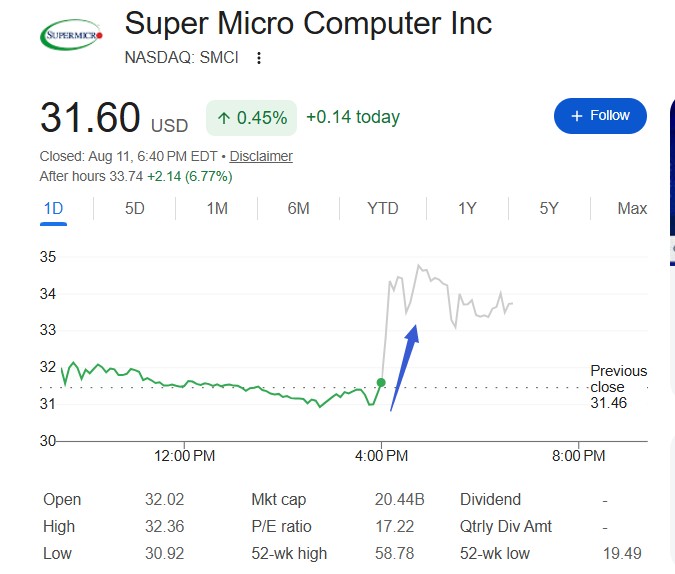Show the Max time range chart
Image resolution: width=675 pixels, height=574 pixels.
click(x=632, y=209)
